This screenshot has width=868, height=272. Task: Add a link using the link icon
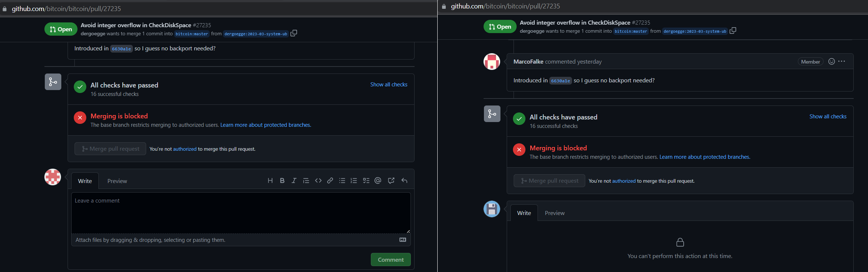330,180
